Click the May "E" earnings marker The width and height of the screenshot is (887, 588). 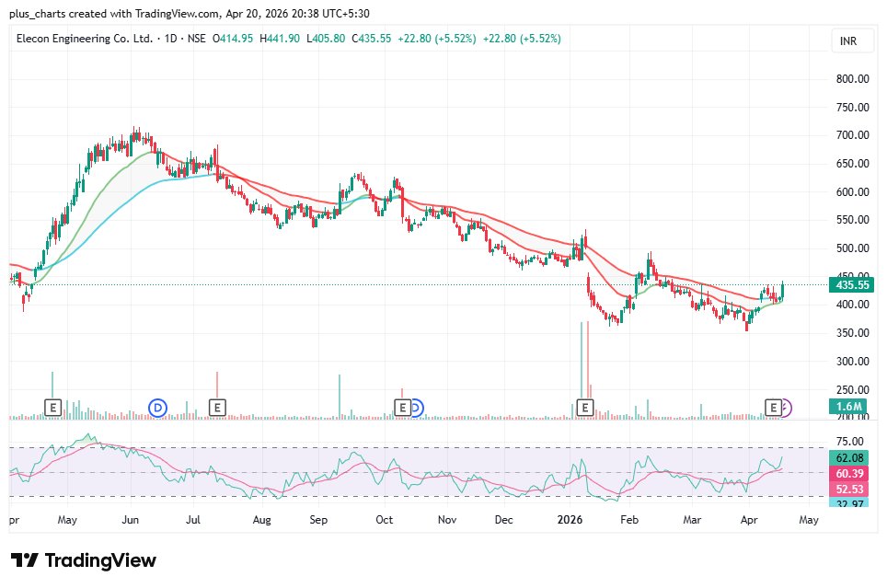52,406
